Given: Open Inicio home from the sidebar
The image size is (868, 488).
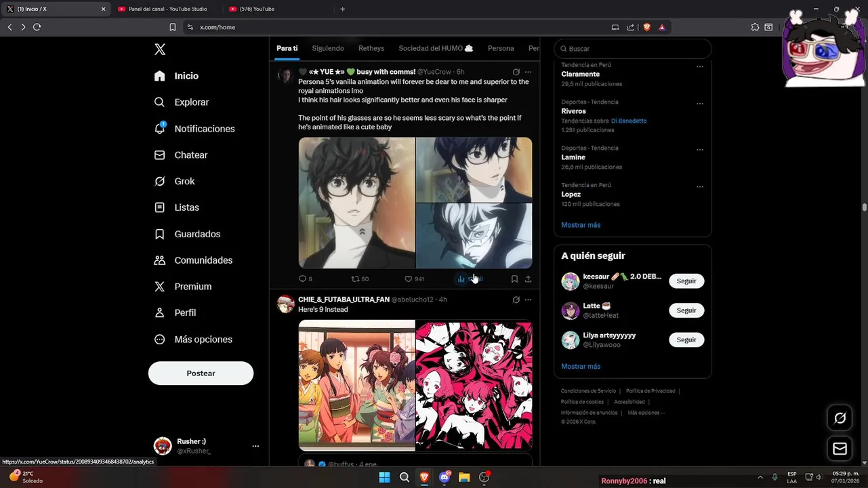Looking at the screenshot, I should (x=176, y=76).
